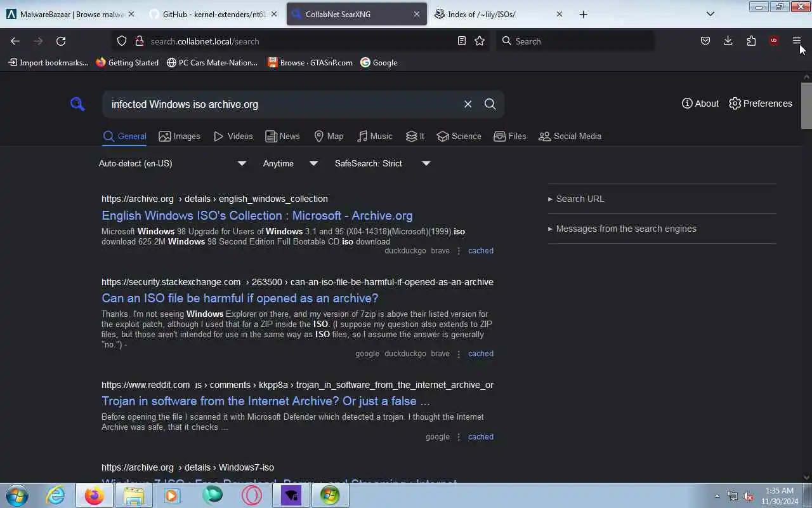Expand the Search URL section
The image size is (812, 508).
click(x=576, y=199)
